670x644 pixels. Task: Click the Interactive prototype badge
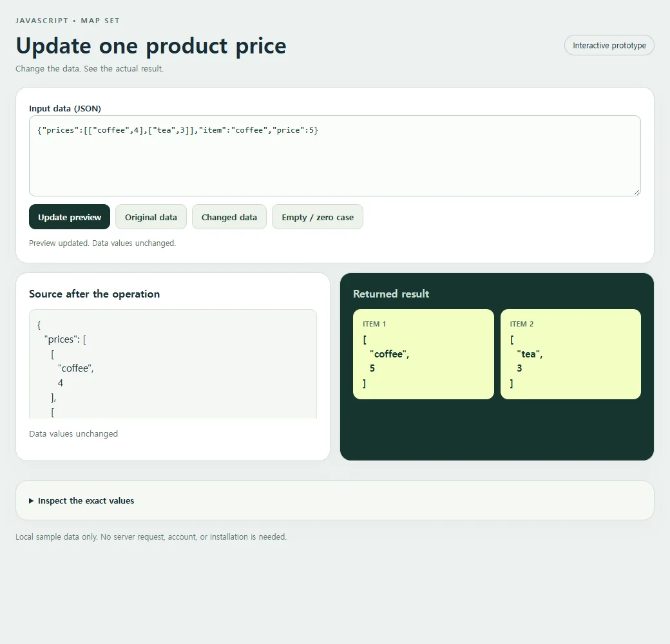609,45
